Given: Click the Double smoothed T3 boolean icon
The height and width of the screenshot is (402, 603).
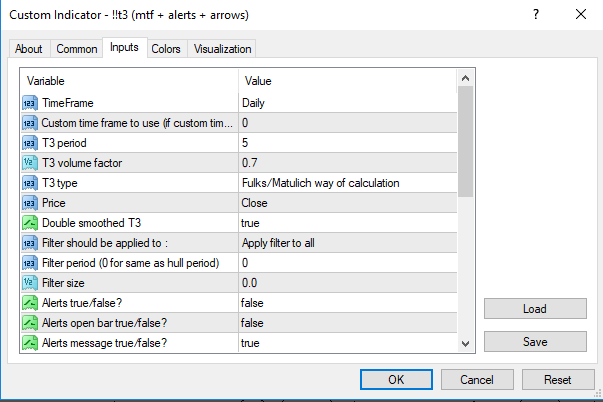Looking at the screenshot, I should [29, 223].
